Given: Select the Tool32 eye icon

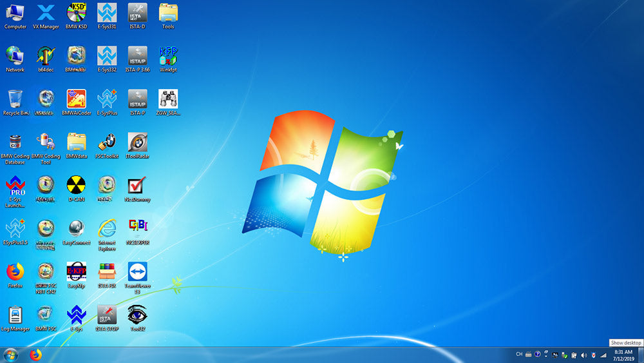Looking at the screenshot, I should coord(137,316).
